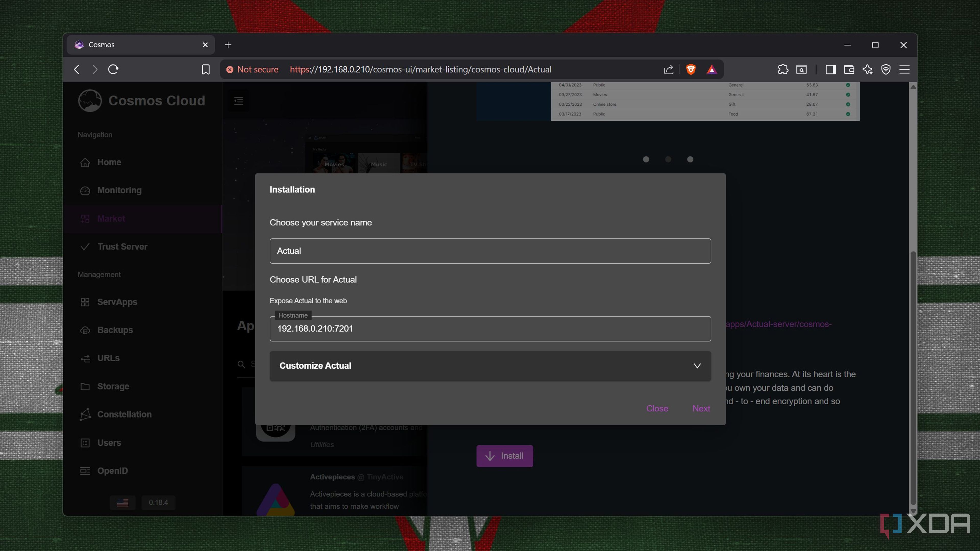Click the Brave Rewards triangle icon

point(712,70)
